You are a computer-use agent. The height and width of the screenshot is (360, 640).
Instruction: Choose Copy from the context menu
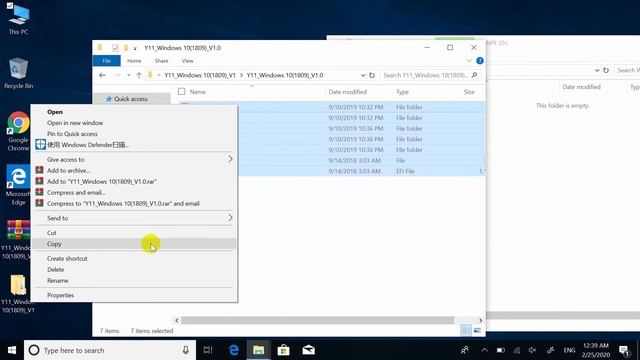134,244
